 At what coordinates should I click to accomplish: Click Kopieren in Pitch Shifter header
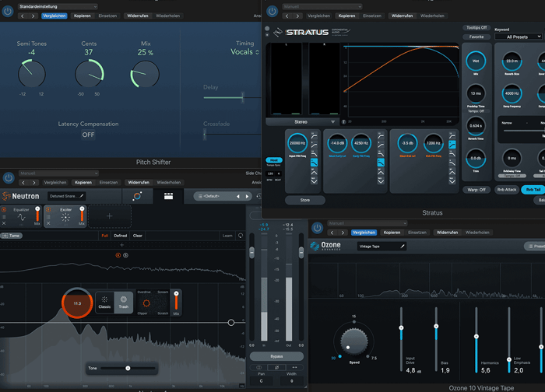83,16
